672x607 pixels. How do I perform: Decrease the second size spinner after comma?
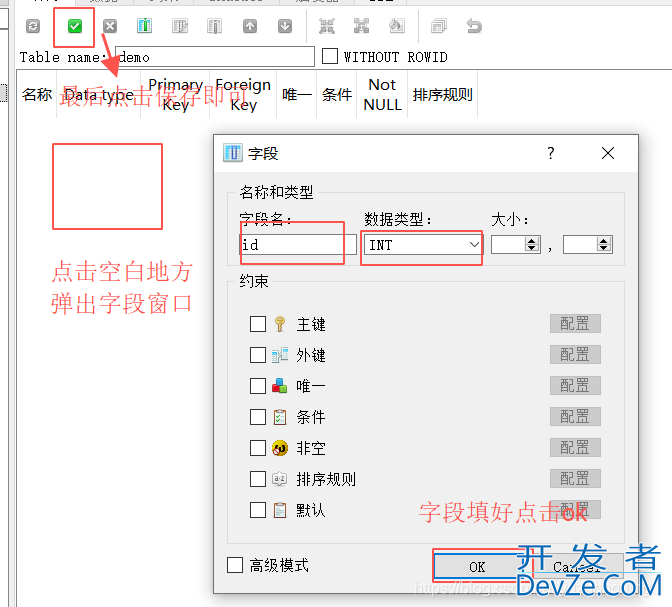click(x=604, y=249)
